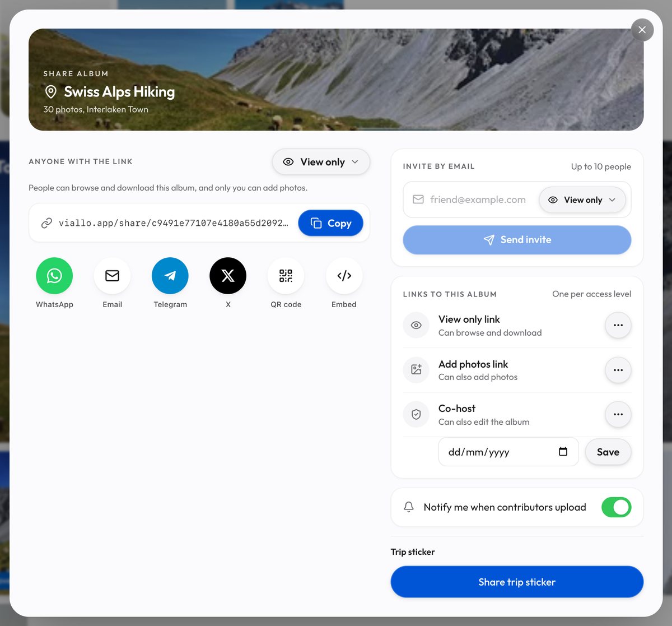Open link access level View only dropdown

coord(321,162)
